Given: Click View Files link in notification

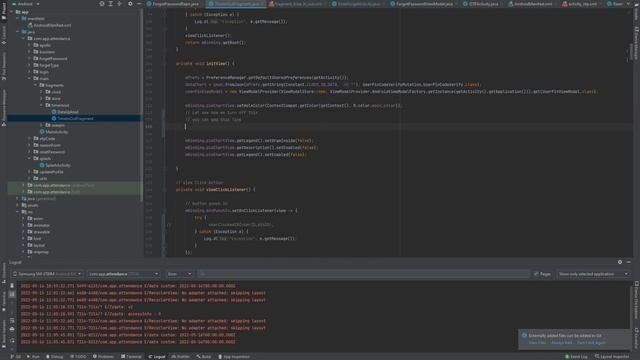Looking at the screenshot, I should tap(537, 343).
